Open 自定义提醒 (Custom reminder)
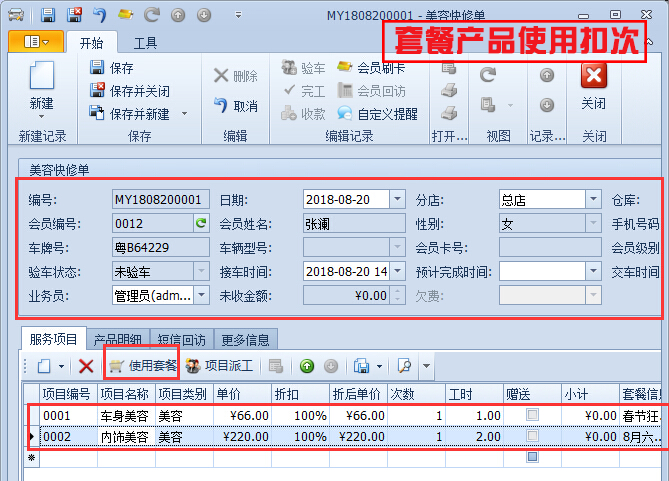The width and height of the screenshot is (669, 481). [x=378, y=114]
